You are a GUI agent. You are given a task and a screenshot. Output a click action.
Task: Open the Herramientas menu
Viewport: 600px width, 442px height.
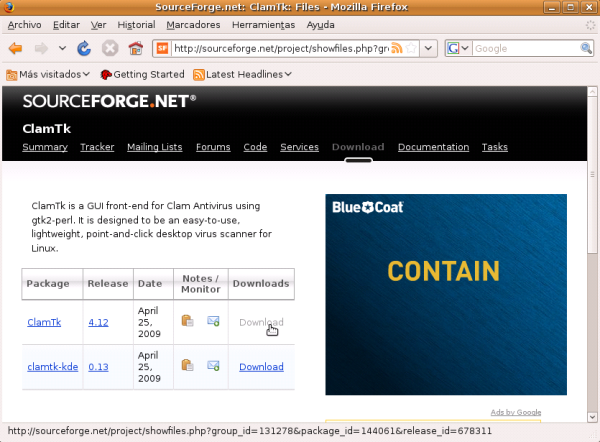click(263, 23)
